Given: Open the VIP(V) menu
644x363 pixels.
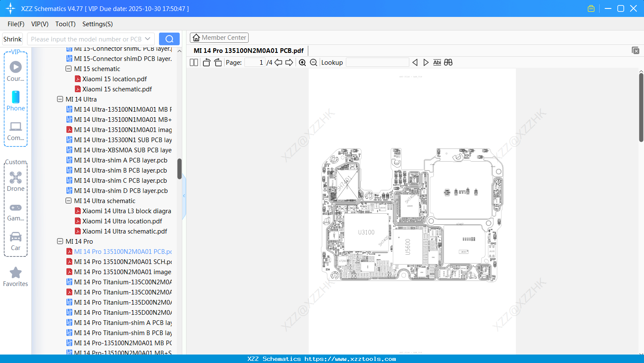Looking at the screenshot, I should [40, 24].
